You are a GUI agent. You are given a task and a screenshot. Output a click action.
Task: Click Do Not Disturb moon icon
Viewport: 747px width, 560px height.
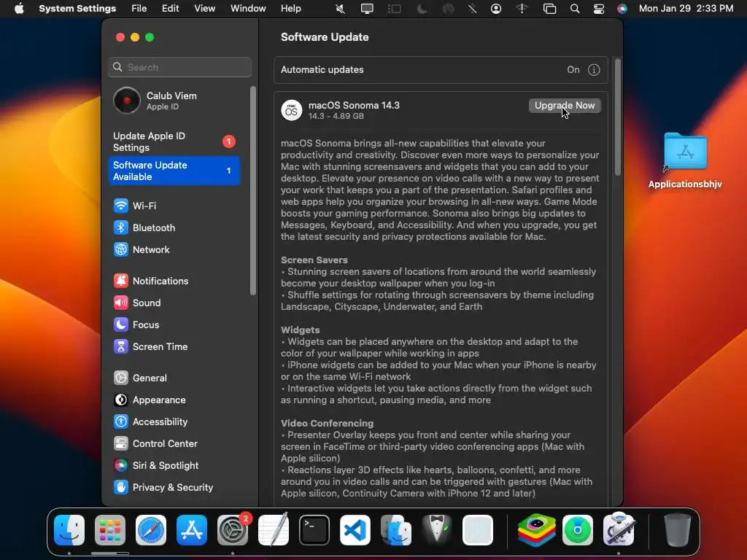(x=422, y=9)
